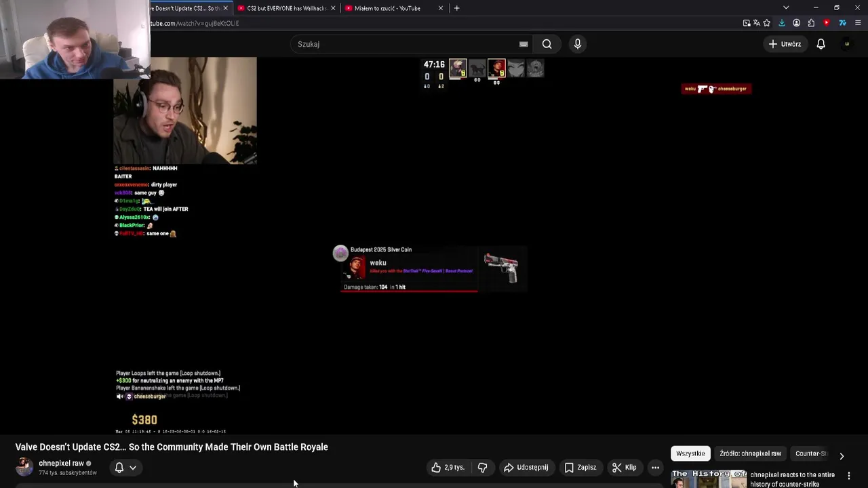Open more actions three-dot menu under video
The height and width of the screenshot is (488, 868).
tap(655, 467)
